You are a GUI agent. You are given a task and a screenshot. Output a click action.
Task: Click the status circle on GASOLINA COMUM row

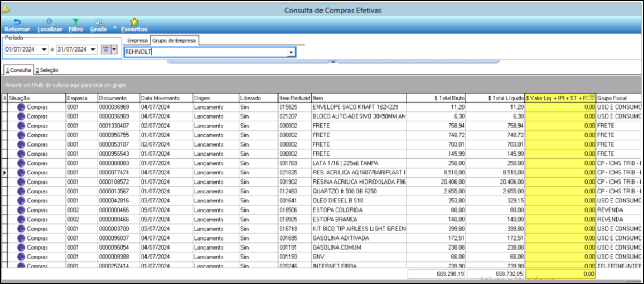(x=21, y=247)
